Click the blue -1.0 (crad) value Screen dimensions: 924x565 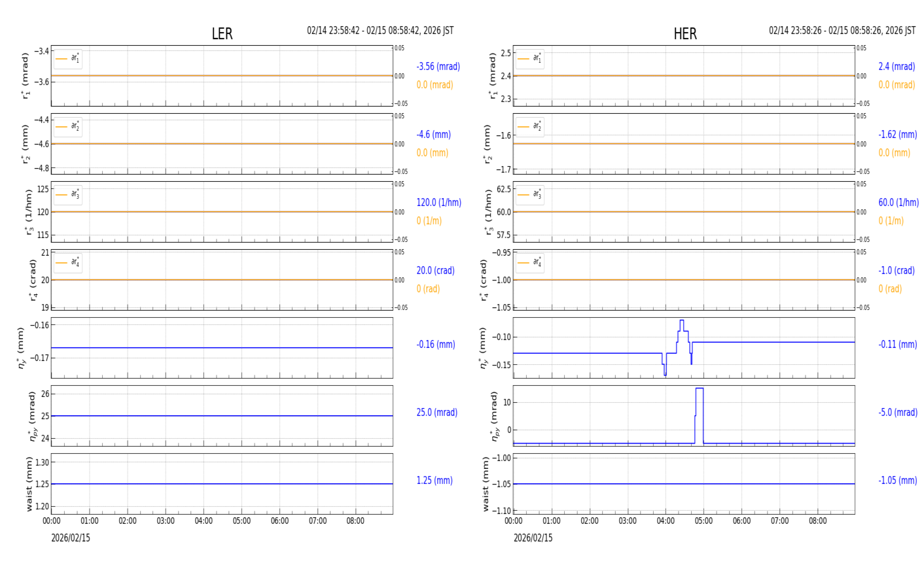(897, 271)
